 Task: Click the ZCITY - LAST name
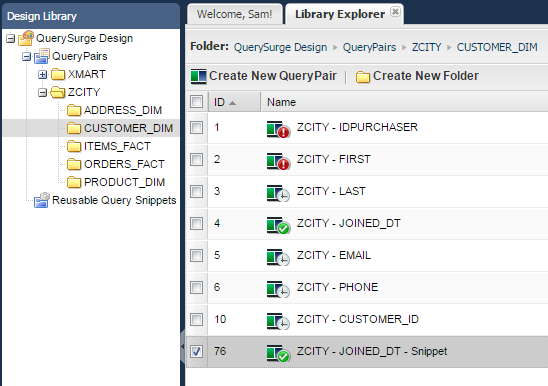[x=331, y=191]
